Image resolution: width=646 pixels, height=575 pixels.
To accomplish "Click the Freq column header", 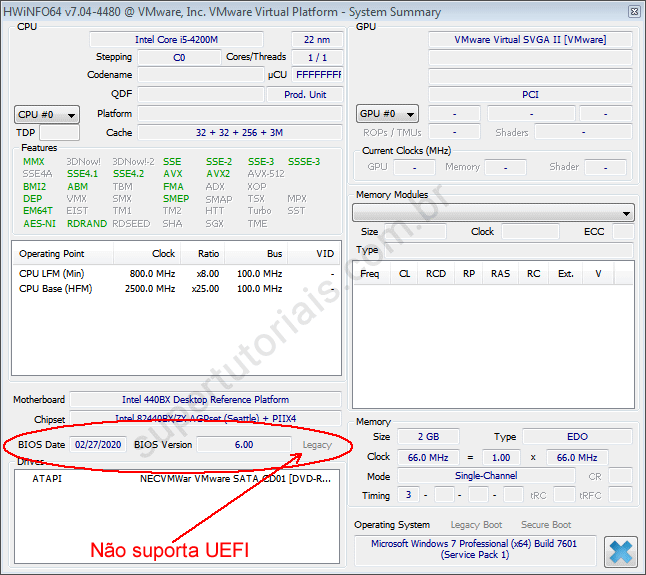I will pos(369,273).
